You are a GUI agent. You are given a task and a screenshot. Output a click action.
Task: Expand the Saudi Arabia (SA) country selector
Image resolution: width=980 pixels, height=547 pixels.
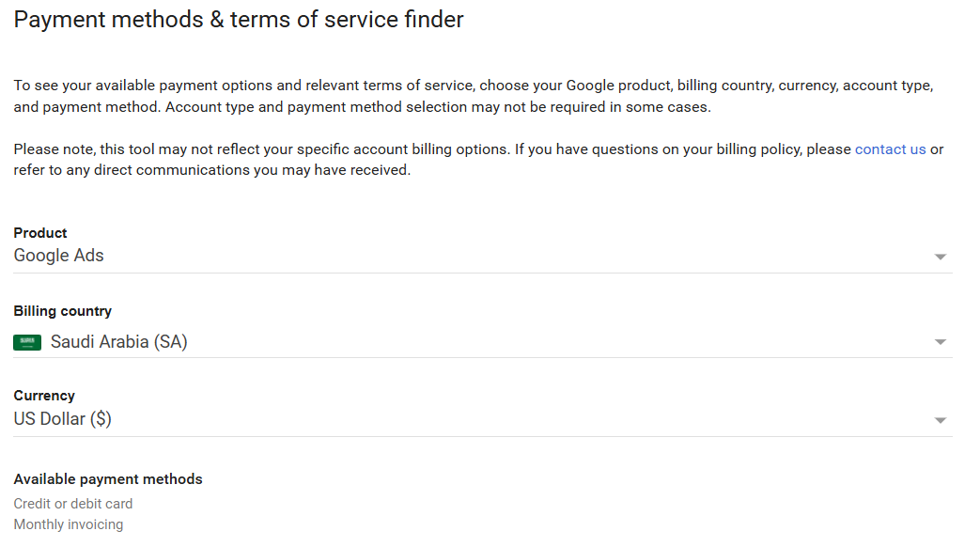(x=470, y=342)
